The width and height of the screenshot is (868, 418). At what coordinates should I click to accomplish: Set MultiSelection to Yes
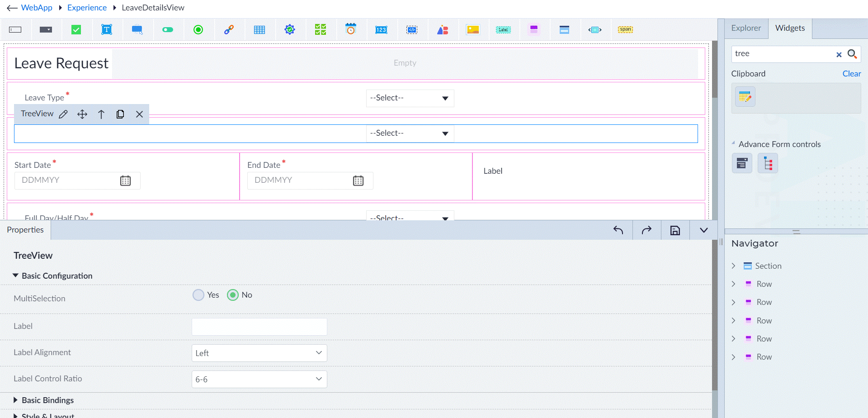click(x=198, y=295)
